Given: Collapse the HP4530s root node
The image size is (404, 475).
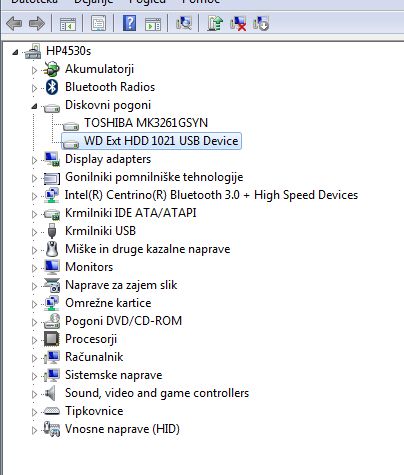Looking at the screenshot, I should click(x=15, y=52).
